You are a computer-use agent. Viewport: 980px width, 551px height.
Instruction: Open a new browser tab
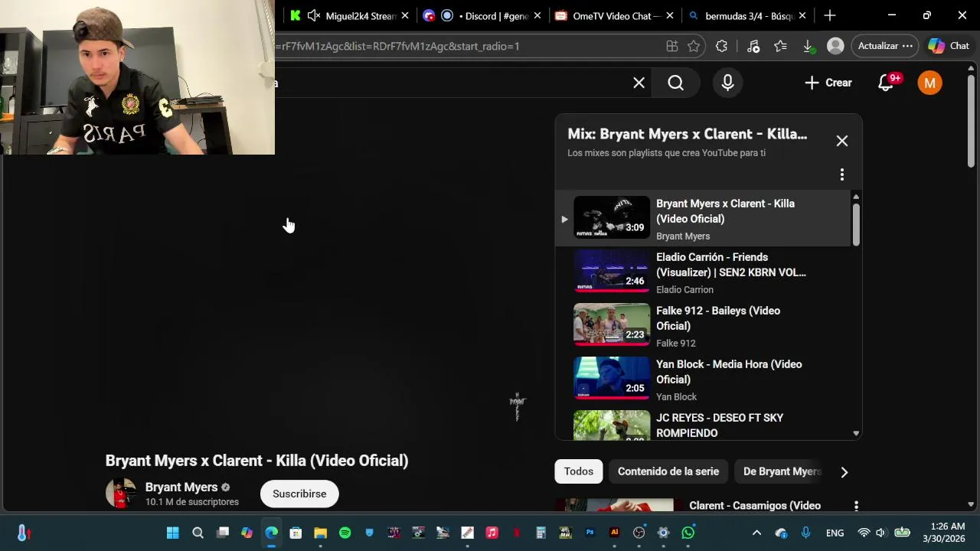(829, 15)
